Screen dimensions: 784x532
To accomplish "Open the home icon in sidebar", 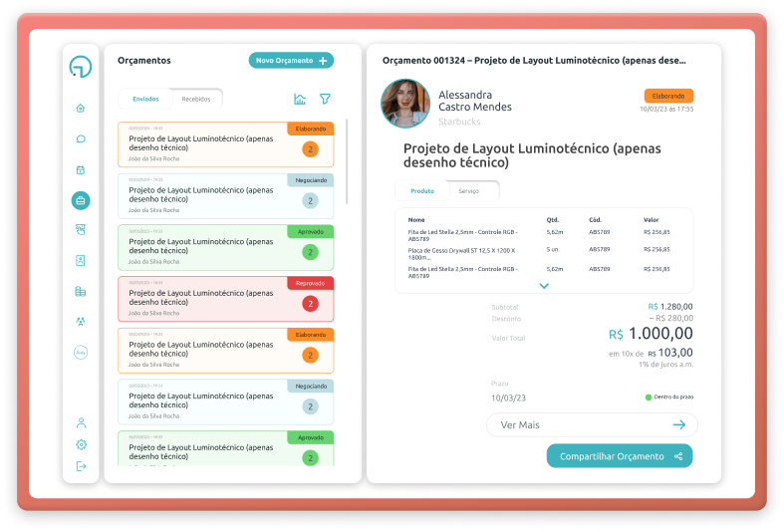I will [x=81, y=108].
